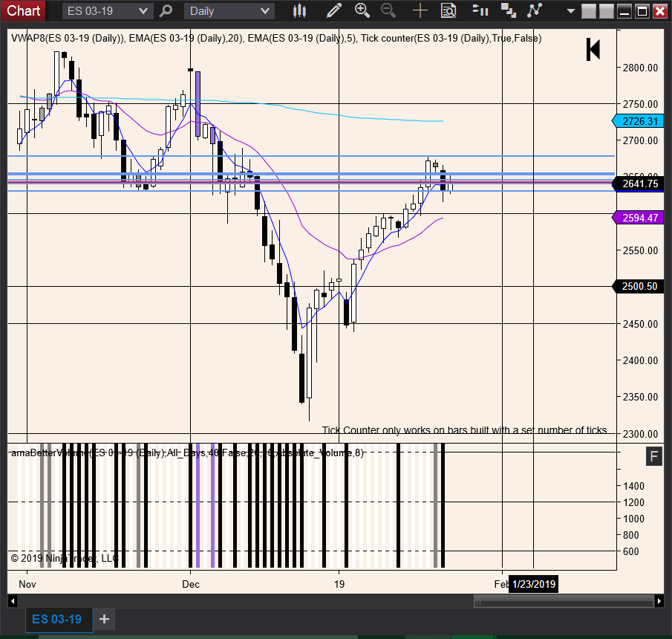Click the 2594.47 purple price marker
This screenshot has width=672, height=639.
638,218
